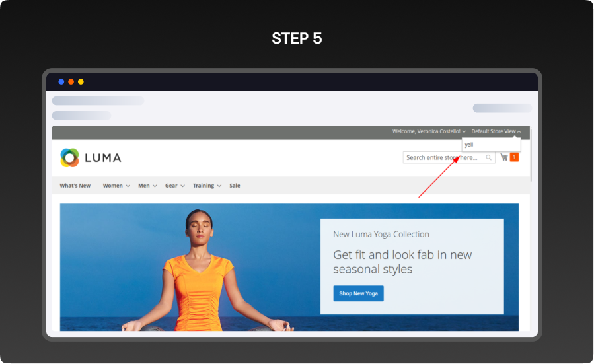Screen dimensions: 594x364
Task: Collapse the Default Store View switcher
Action: click(x=496, y=131)
